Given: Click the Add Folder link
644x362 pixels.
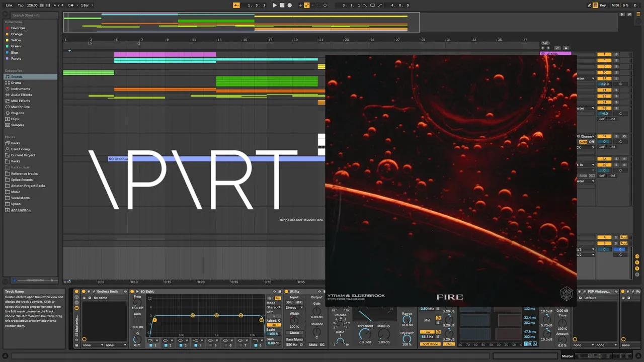Looking at the screenshot, I should [x=21, y=210].
